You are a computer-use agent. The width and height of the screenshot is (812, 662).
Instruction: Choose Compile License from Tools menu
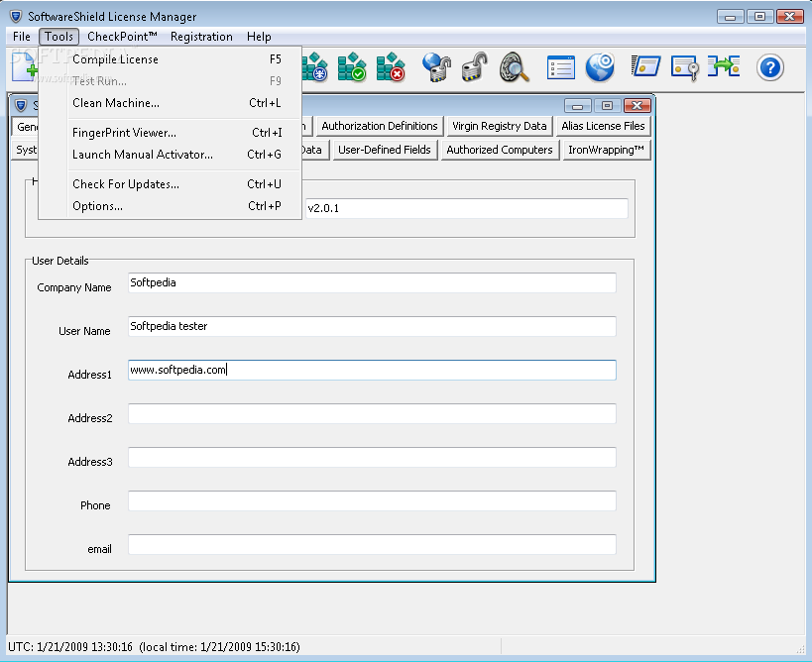pyautogui.click(x=170, y=59)
